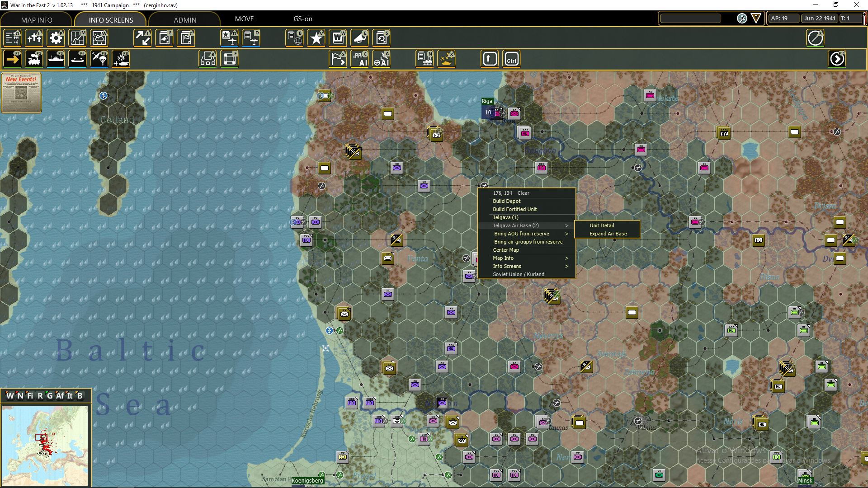The height and width of the screenshot is (488, 868).
Task: Open the arrows reinforcement/withdrawal info icon
Action: [x=143, y=38]
